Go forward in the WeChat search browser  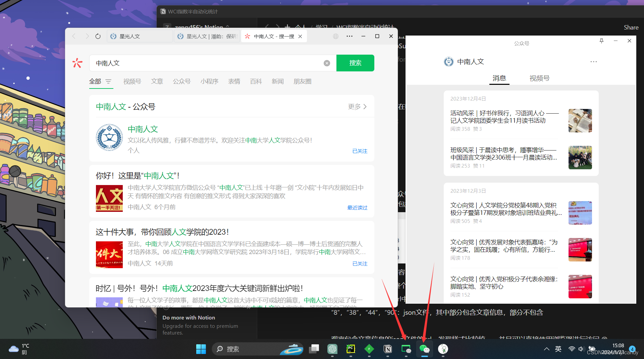click(87, 36)
